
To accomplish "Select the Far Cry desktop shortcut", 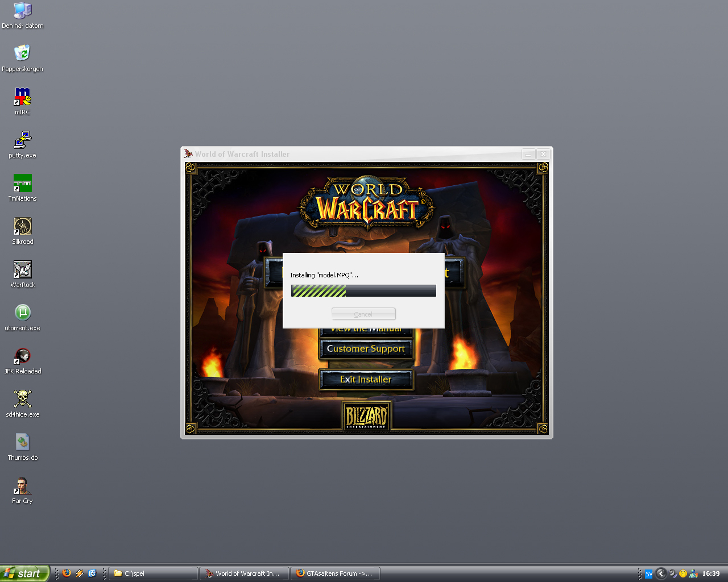I will 22,490.
